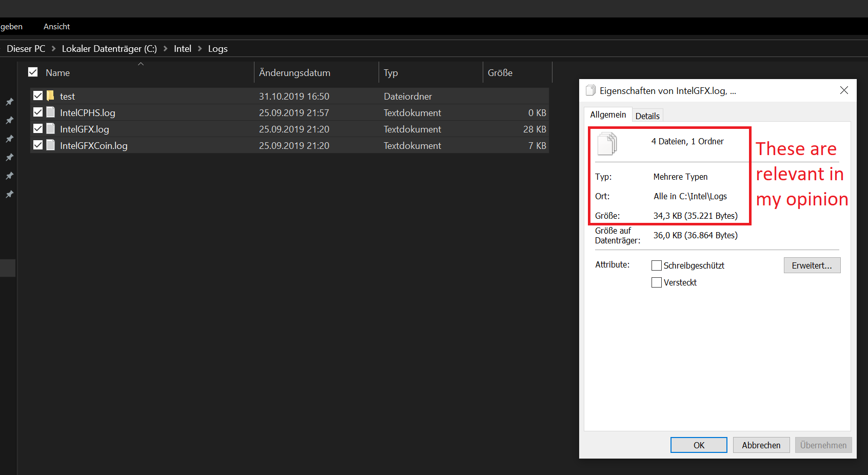Viewport: 868px width, 475px height.
Task: Click the IntelGFX.log file icon
Action: [x=50, y=128]
